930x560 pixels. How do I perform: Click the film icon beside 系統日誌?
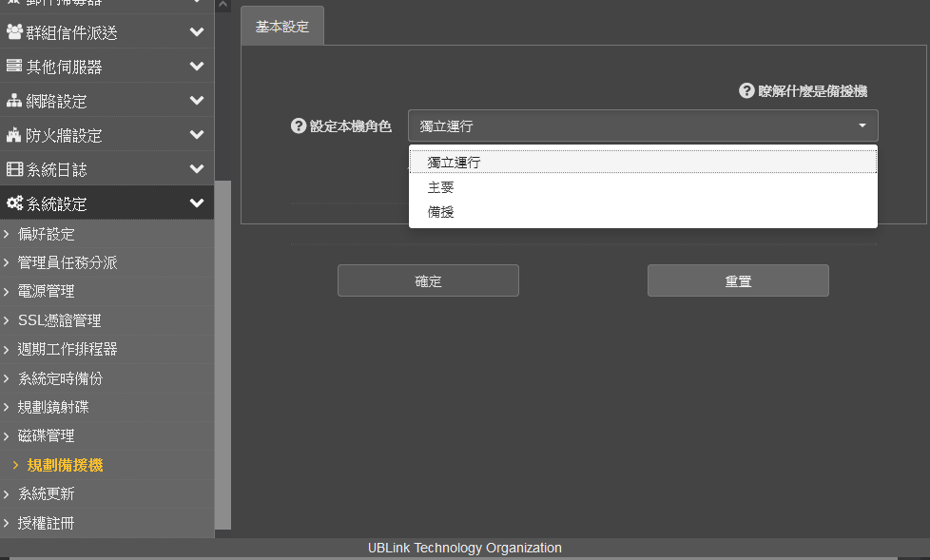coord(14,169)
